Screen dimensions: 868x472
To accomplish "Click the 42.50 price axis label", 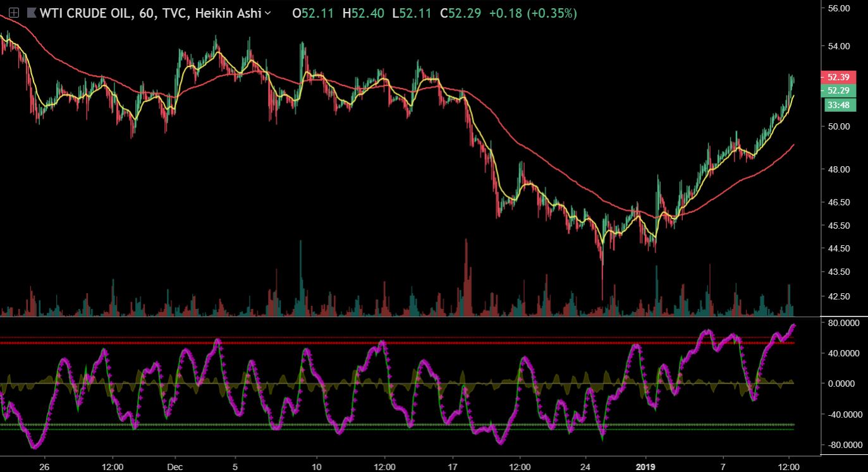I will point(838,296).
